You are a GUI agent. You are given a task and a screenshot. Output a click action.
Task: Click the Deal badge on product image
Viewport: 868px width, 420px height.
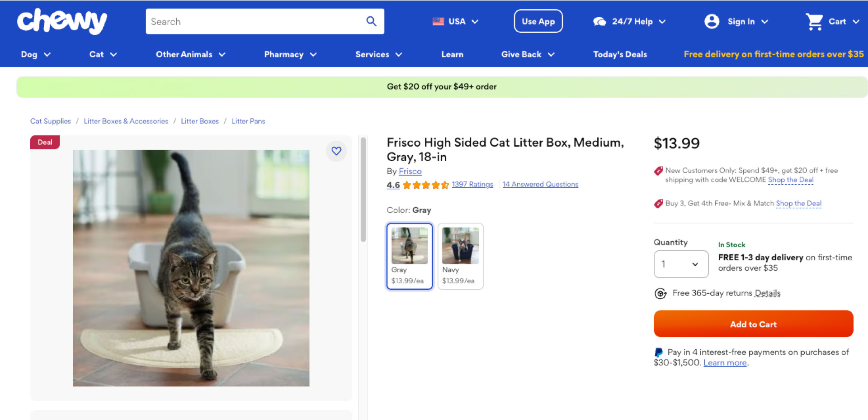45,142
